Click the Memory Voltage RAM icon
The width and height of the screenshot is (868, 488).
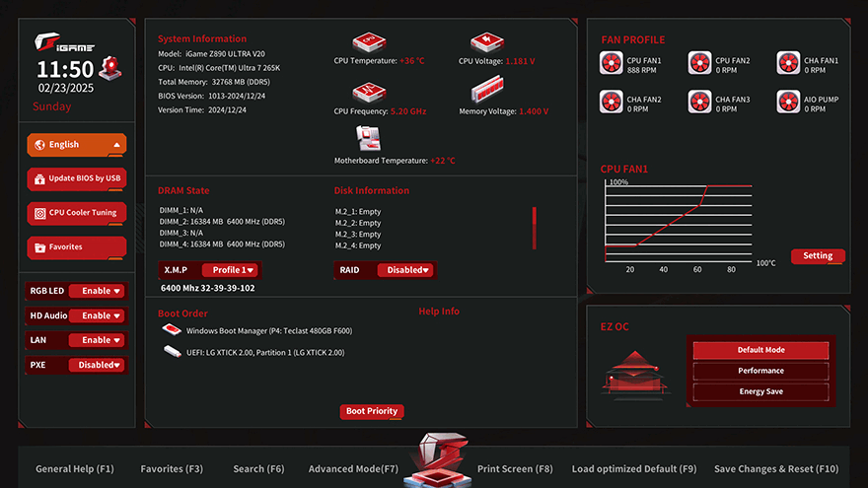click(486, 91)
